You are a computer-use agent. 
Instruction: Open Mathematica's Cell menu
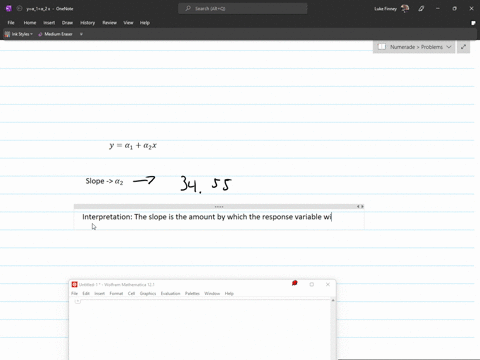[131, 293]
